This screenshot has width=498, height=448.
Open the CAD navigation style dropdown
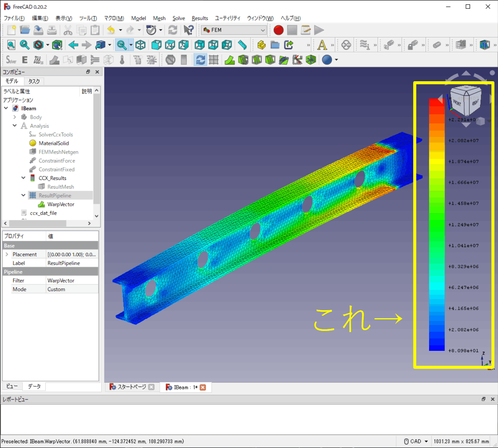[416, 441]
